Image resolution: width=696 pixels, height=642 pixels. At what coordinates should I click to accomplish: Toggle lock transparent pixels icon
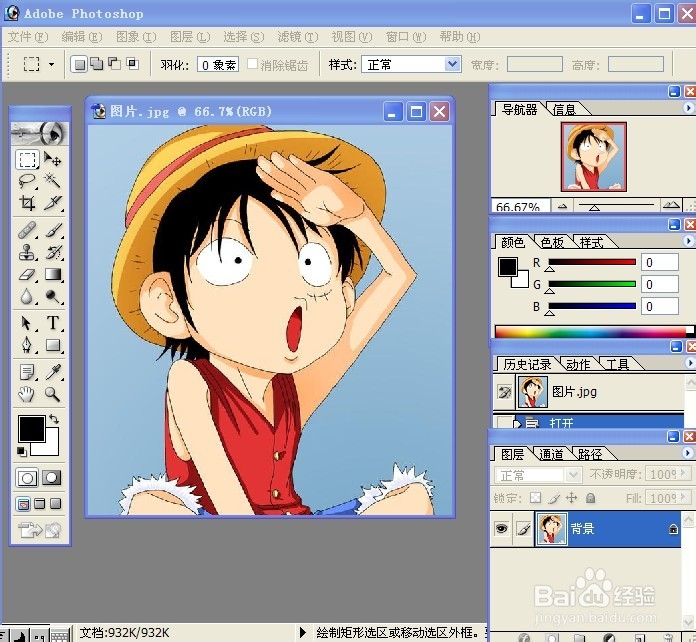click(x=535, y=498)
